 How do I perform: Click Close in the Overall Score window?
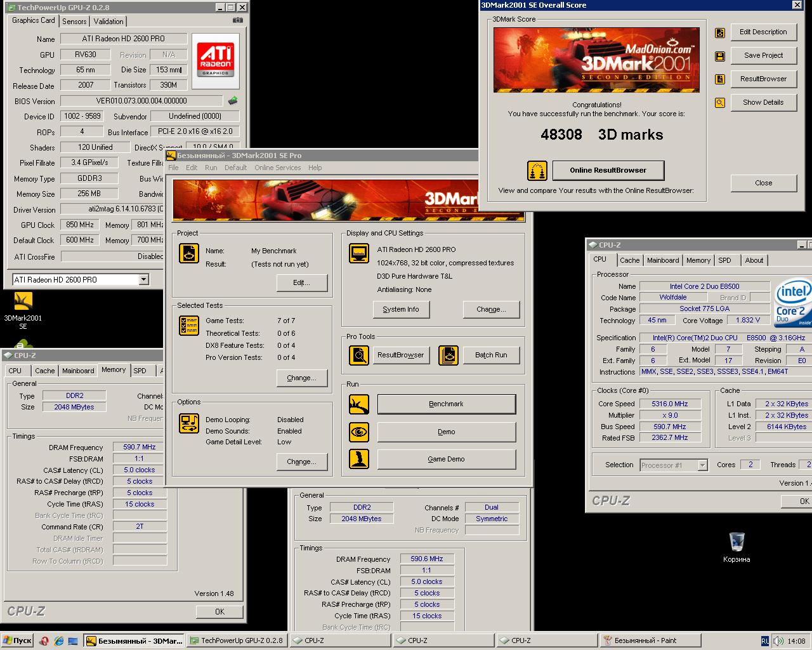764,183
